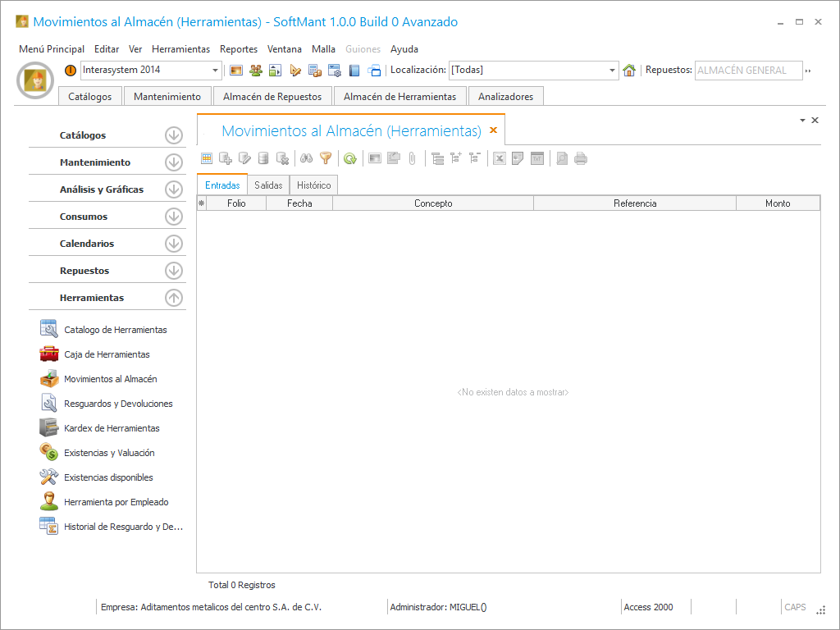This screenshot has height=630, width=840.
Task: Open Existencias y Valuación in sidebar
Action: click(109, 453)
